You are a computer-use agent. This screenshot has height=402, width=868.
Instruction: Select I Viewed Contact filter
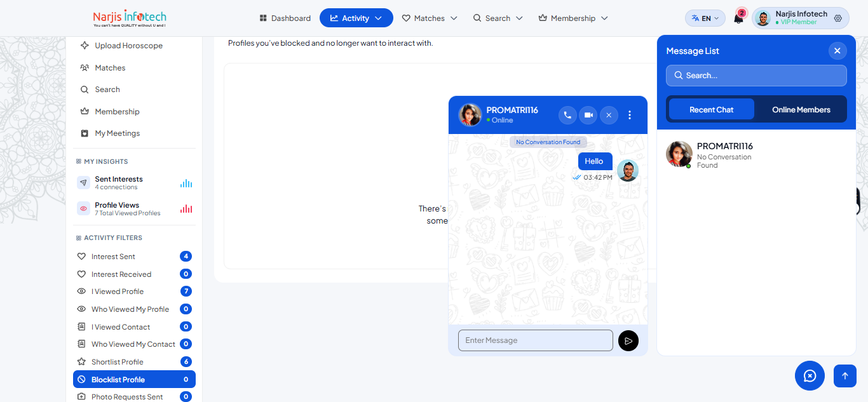click(x=134, y=327)
